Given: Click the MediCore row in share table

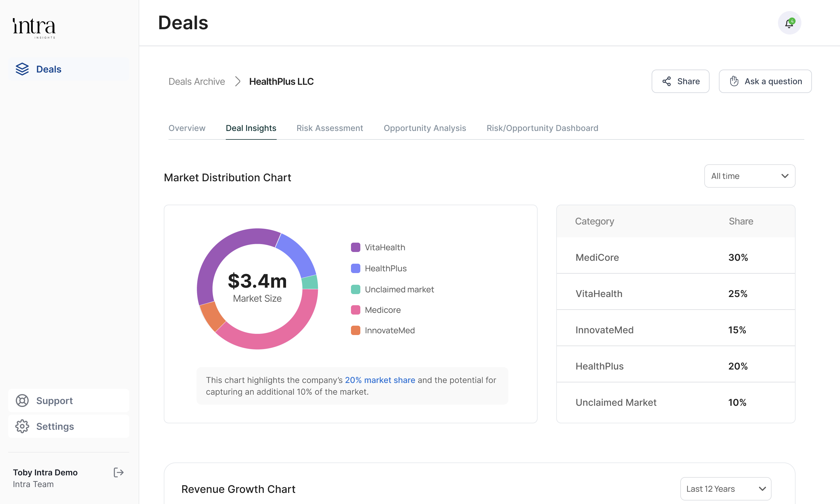Looking at the screenshot, I should click(x=675, y=257).
